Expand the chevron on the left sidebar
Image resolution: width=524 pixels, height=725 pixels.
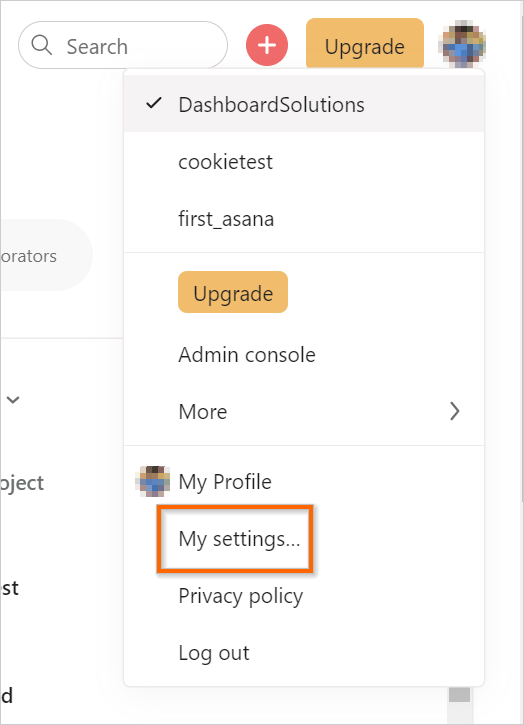[13, 399]
